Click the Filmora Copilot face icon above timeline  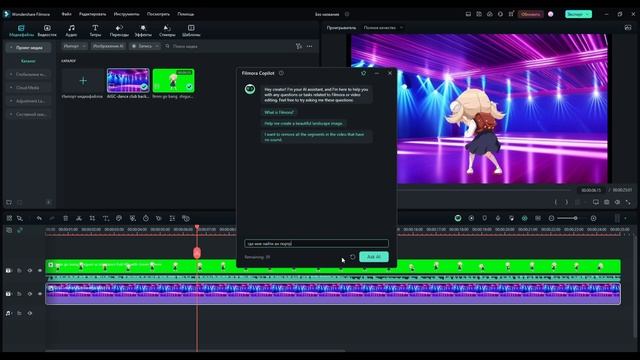coord(458,218)
